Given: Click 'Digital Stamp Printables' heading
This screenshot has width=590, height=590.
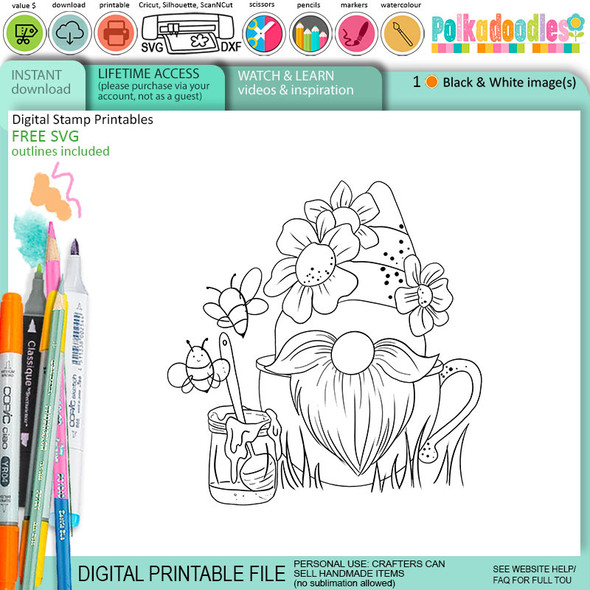Looking at the screenshot, I should coord(82,120).
